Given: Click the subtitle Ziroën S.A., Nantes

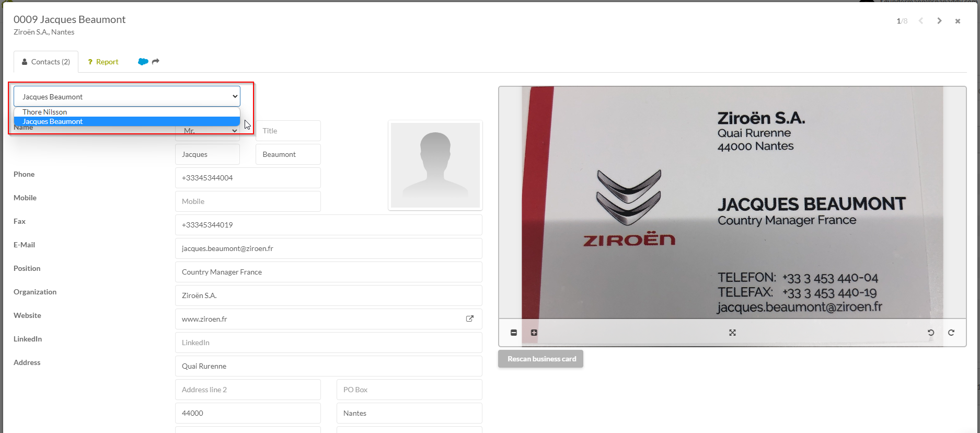Looking at the screenshot, I should click(x=44, y=32).
